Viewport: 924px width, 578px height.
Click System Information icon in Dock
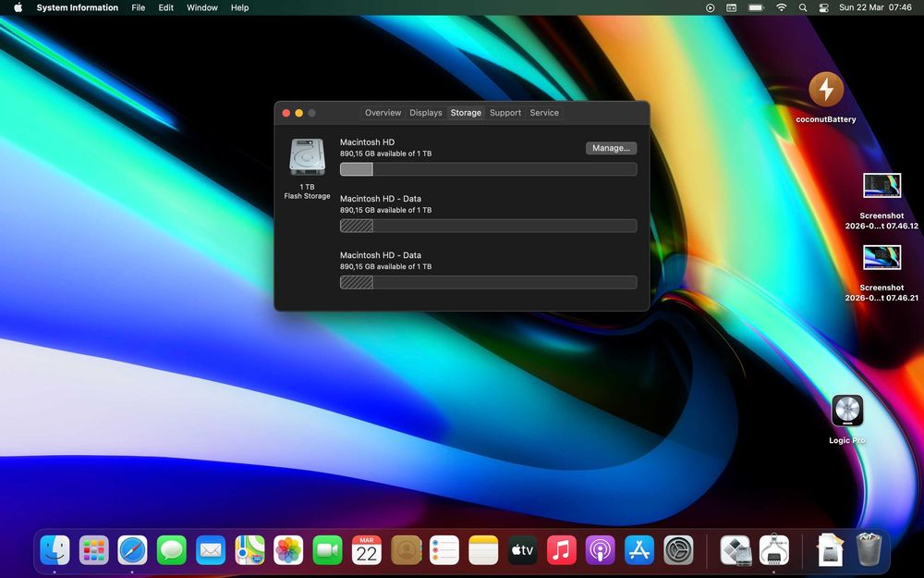(x=773, y=550)
